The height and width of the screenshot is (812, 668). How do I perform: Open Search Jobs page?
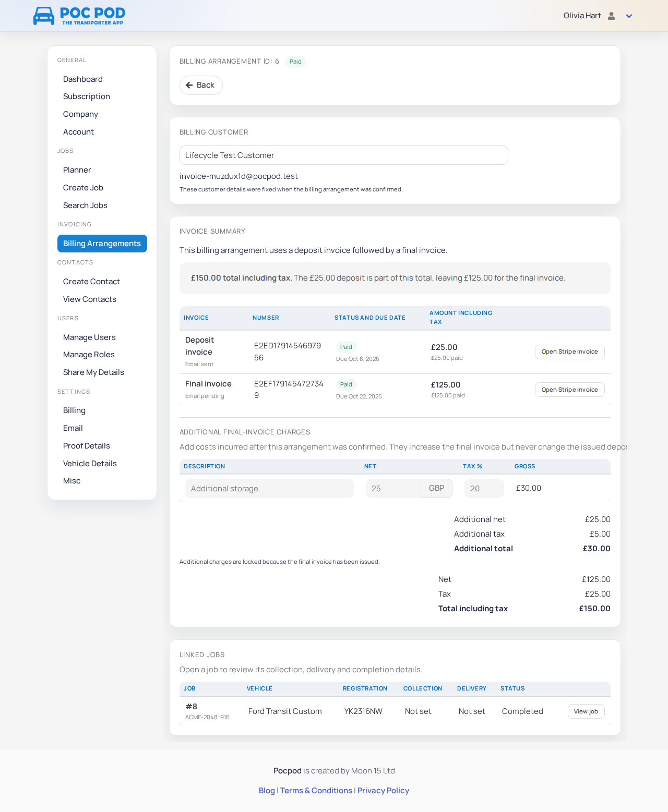(x=85, y=205)
